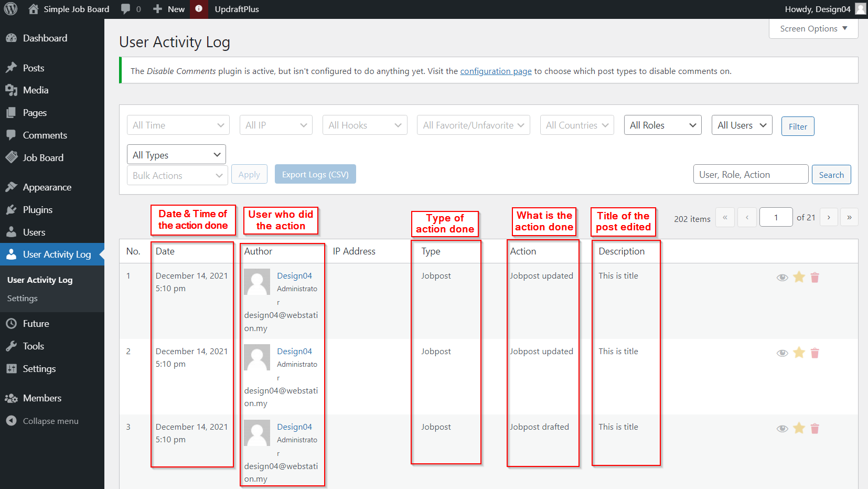Expand the All Countries dropdown

pyautogui.click(x=577, y=125)
